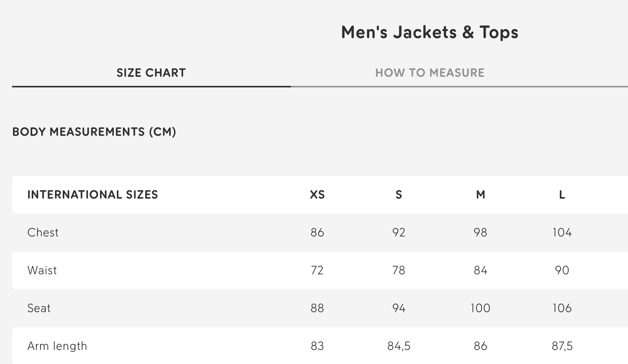Click the waist measurement 72 for size XS

tap(317, 270)
